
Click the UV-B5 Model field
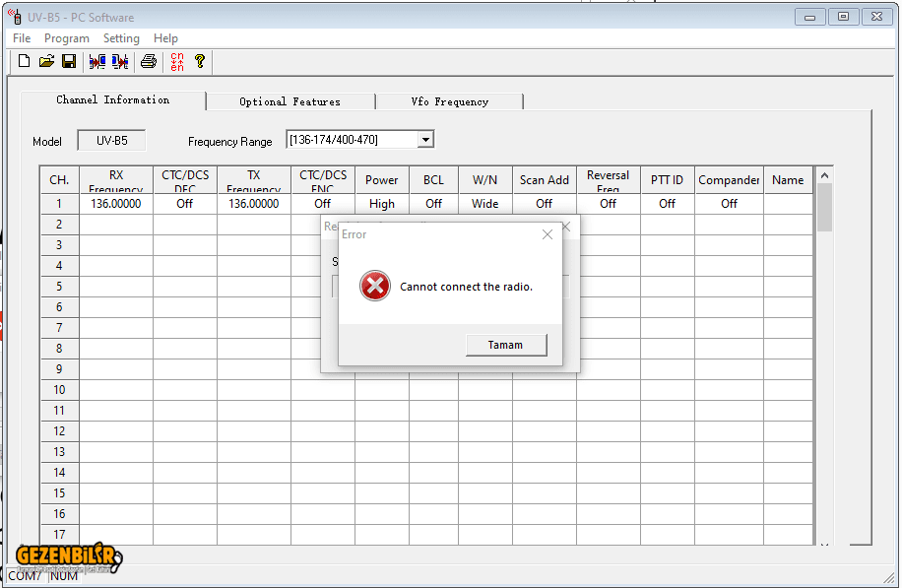pyautogui.click(x=111, y=141)
